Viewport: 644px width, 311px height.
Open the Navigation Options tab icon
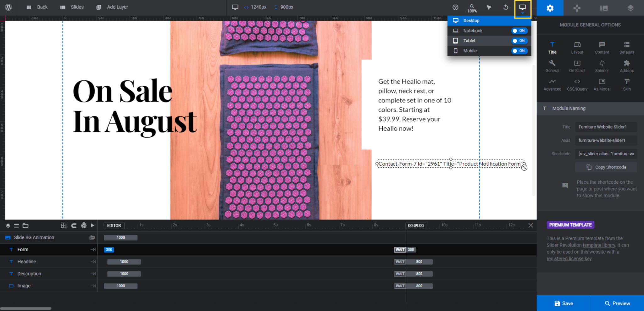coord(577,8)
